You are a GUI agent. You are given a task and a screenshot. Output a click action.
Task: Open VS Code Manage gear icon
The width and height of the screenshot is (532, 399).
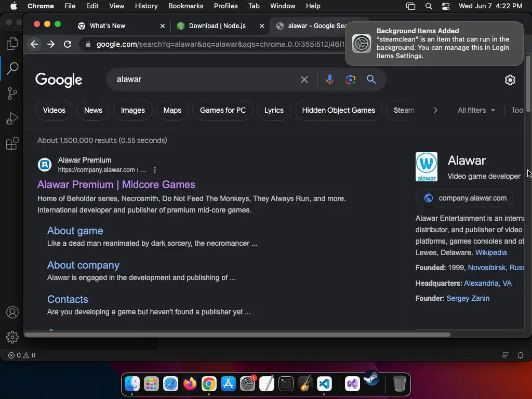point(12,337)
